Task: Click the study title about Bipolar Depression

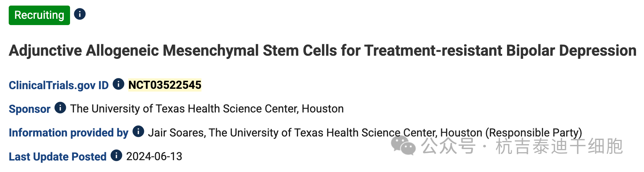Action: point(322,50)
